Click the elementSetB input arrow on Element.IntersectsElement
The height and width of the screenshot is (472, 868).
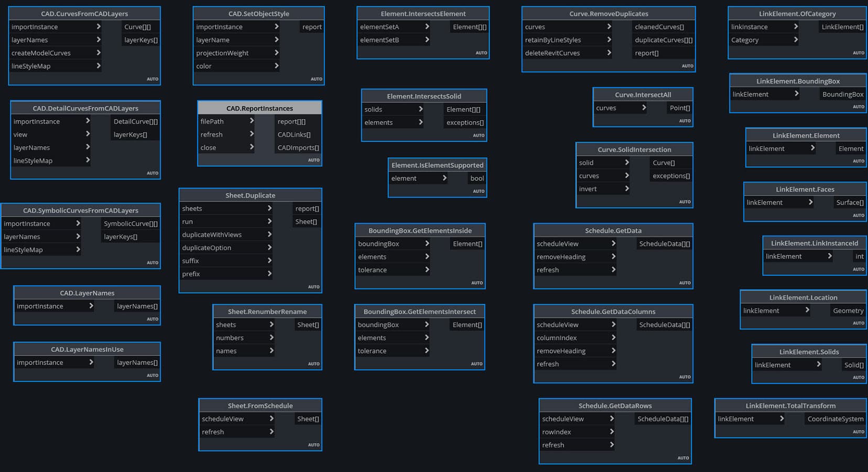427,39
